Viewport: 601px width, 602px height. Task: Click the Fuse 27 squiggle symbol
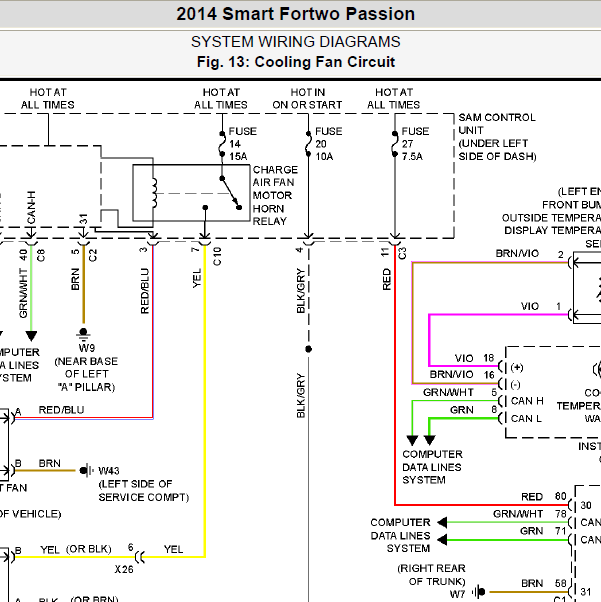[x=395, y=144]
